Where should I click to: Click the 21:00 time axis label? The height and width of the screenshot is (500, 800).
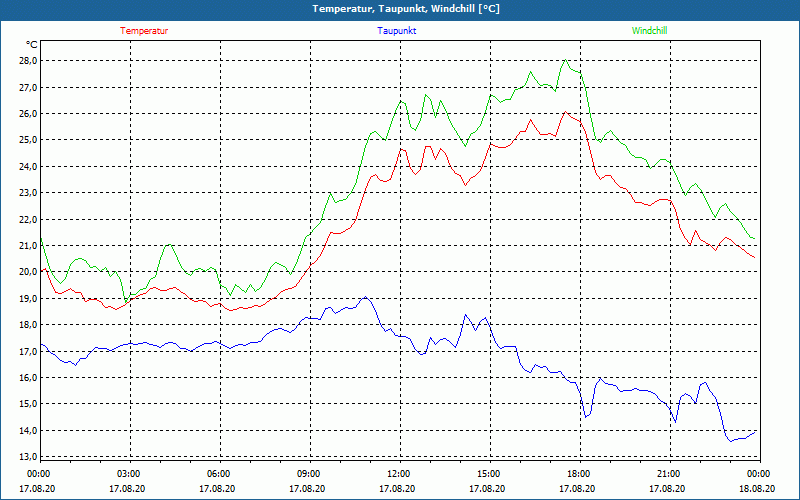pyautogui.click(x=670, y=474)
